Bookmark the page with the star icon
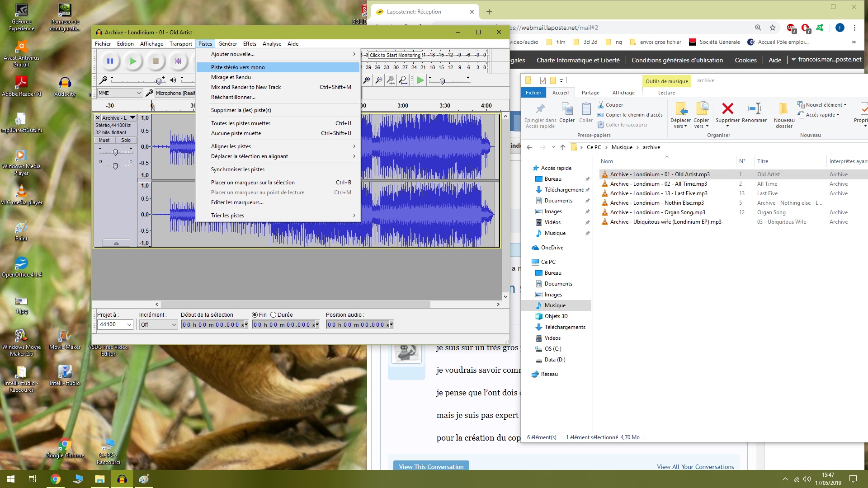Viewport: 868px width, 488px height. 773,28
